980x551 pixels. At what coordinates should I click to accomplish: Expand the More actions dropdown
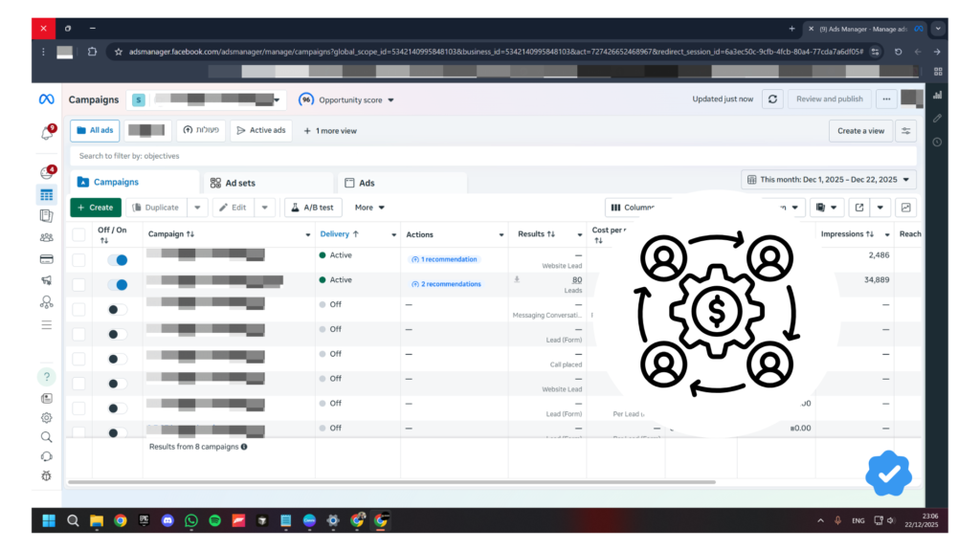point(369,208)
